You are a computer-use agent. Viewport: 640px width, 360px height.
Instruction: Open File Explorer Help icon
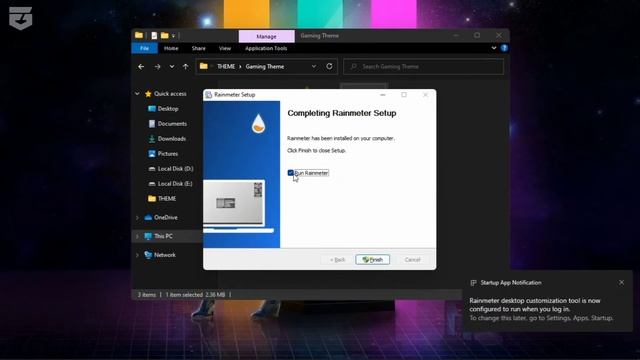pos(504,48)
